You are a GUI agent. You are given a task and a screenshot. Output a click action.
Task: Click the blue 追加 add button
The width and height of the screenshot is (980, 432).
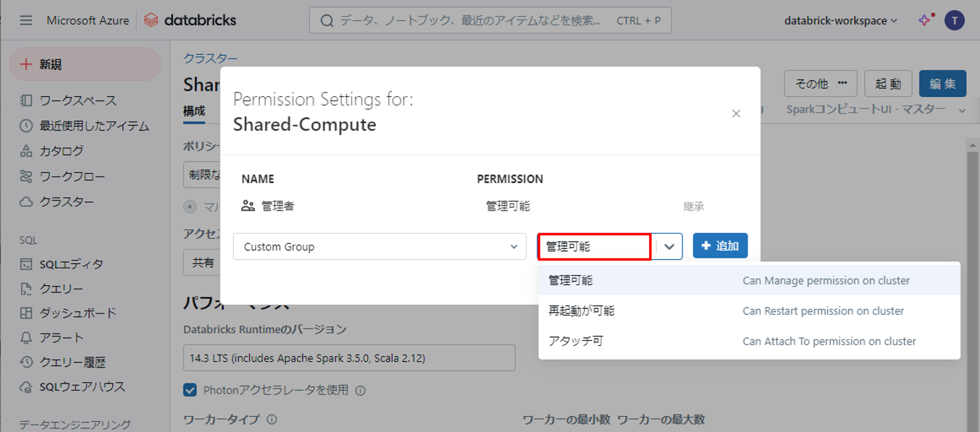click(x=720, y=246)
